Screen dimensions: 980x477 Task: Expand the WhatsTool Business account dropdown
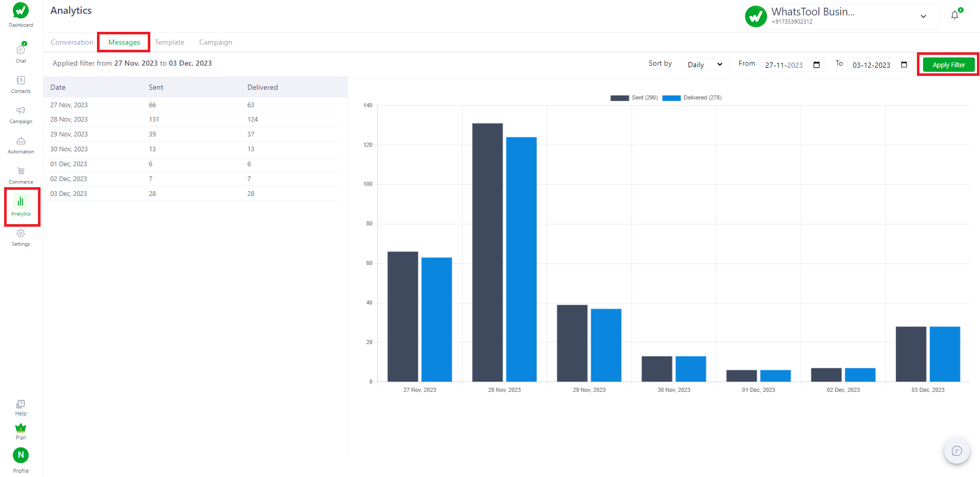[923, 16]
